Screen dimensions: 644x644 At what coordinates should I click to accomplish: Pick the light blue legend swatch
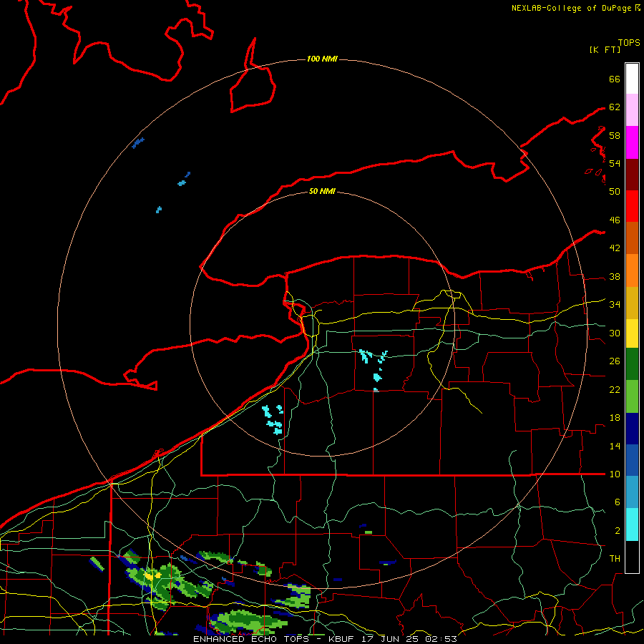pos(632,492)
